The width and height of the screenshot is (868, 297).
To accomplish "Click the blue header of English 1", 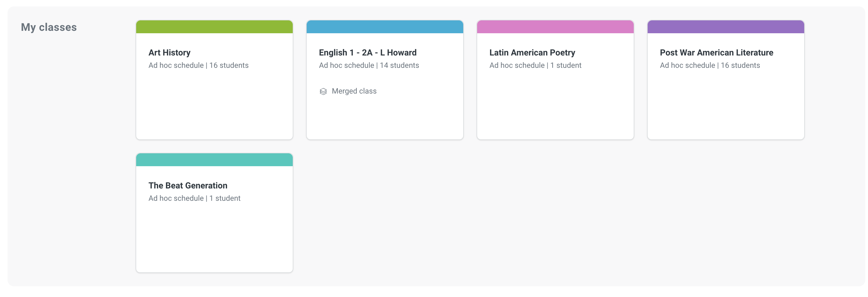I will 385,26.
